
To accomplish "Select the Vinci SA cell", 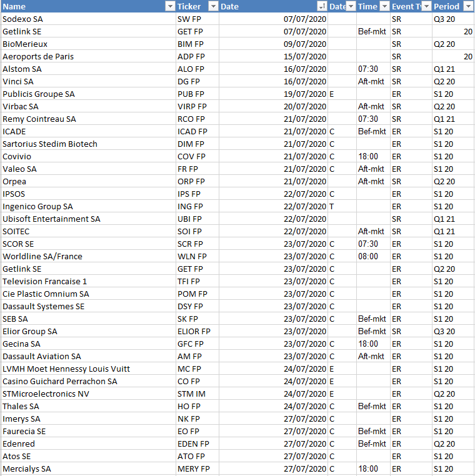I will [x=88, y=81].
